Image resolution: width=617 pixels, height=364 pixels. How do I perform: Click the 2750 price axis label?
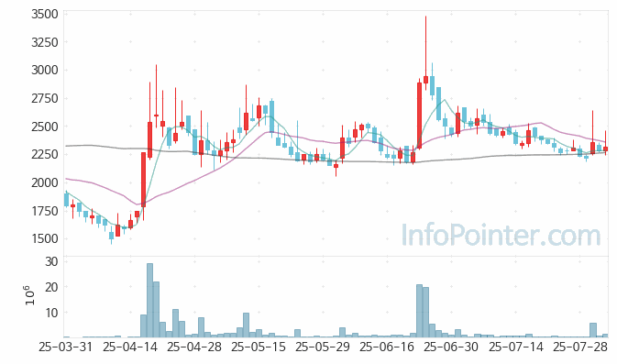click(45, 98)
